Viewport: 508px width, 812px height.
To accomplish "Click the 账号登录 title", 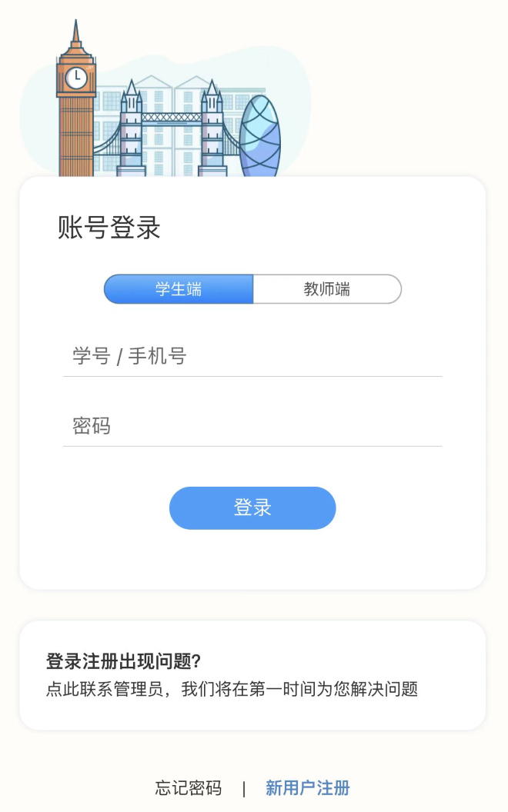I will (x=109, y=228).
